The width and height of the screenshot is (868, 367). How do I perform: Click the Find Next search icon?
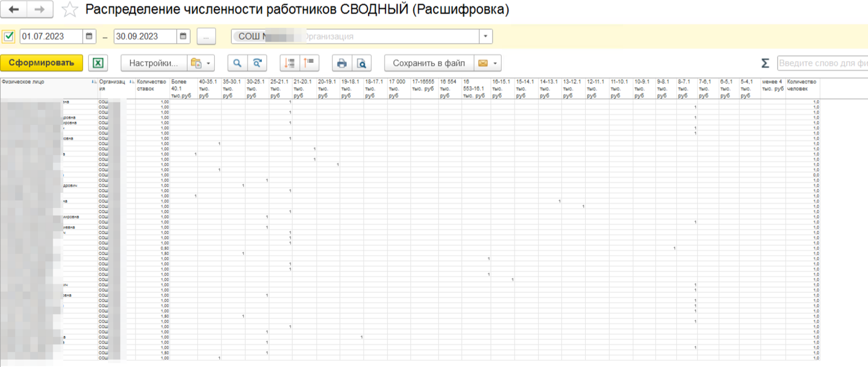coord(257,63)
